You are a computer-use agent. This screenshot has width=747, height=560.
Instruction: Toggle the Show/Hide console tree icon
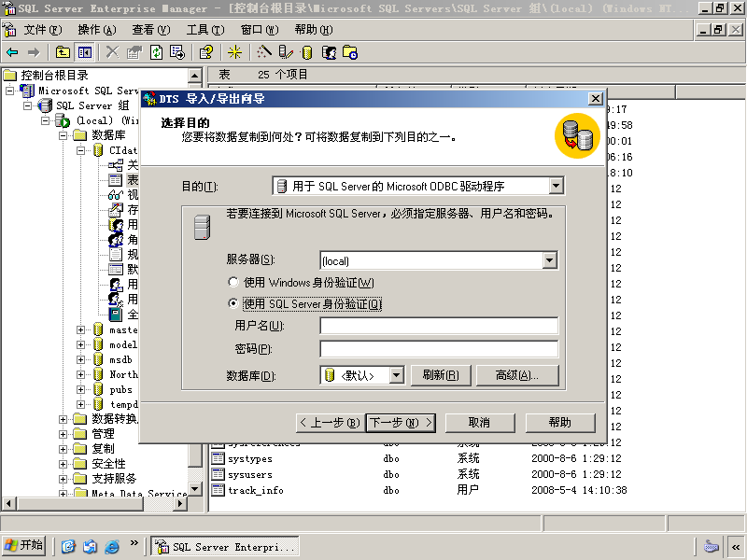85,52
